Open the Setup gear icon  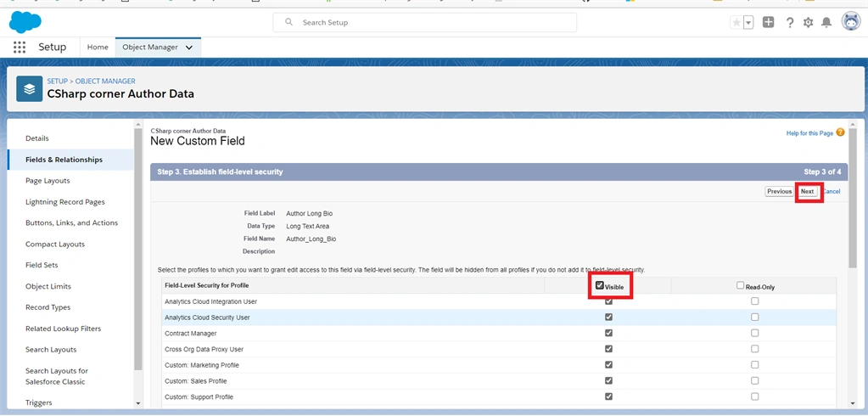[809, 23]
